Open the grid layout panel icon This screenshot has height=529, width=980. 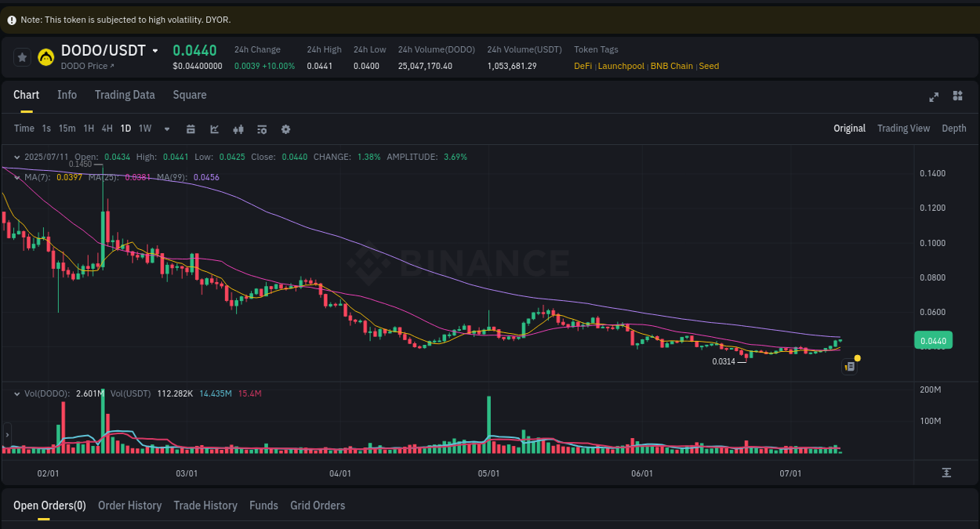957,96
